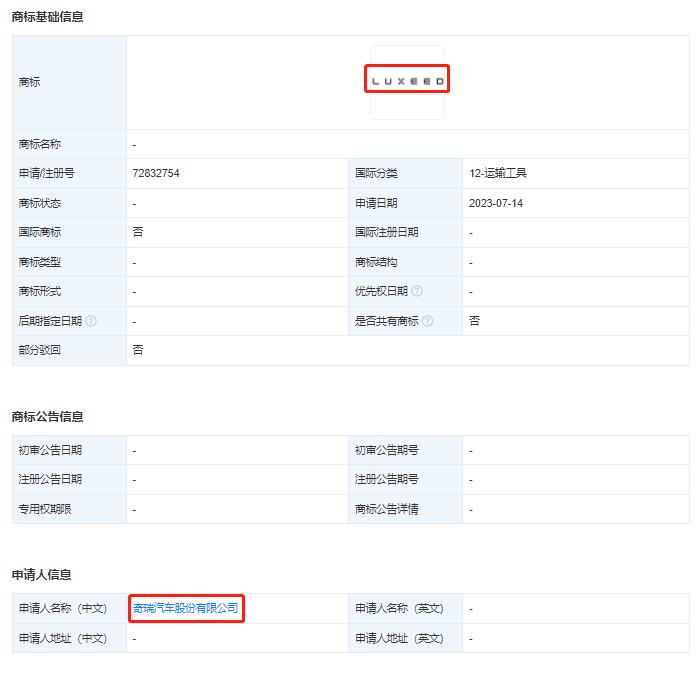Click the 否 value in 国际商标 row
This screenshot has height=676, width=696.
[x=138, y=232]
